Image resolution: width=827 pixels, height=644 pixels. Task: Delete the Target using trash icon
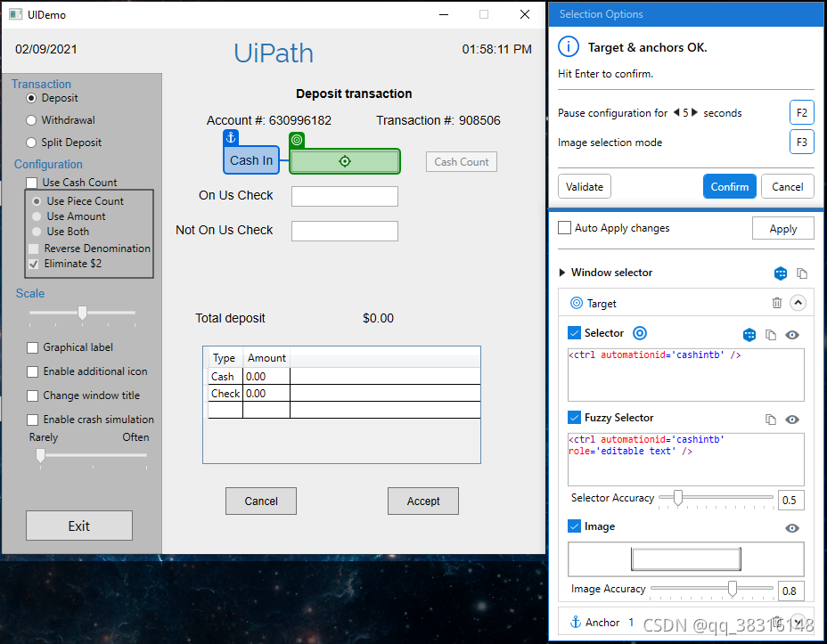coord(777,303)
